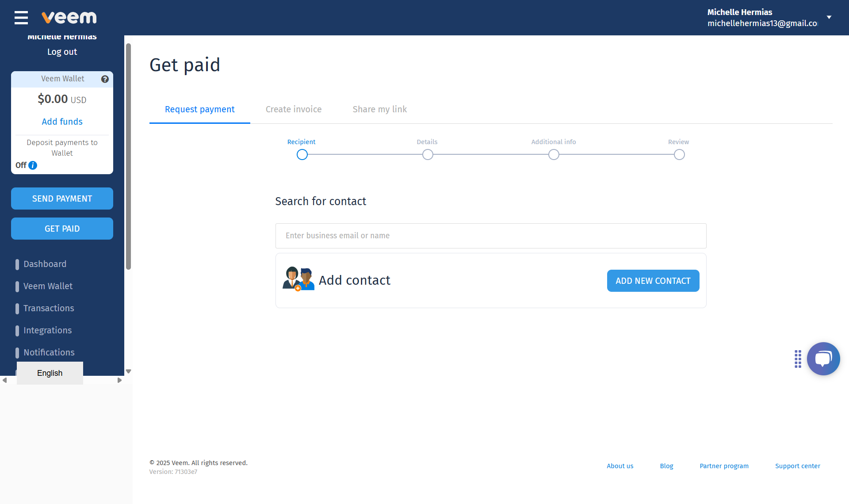Expand the account dropdown arrow by Michelle Hermias
The width and height of the screenshot is (849, 504).
pyautogui.click(x=829, y=17)
